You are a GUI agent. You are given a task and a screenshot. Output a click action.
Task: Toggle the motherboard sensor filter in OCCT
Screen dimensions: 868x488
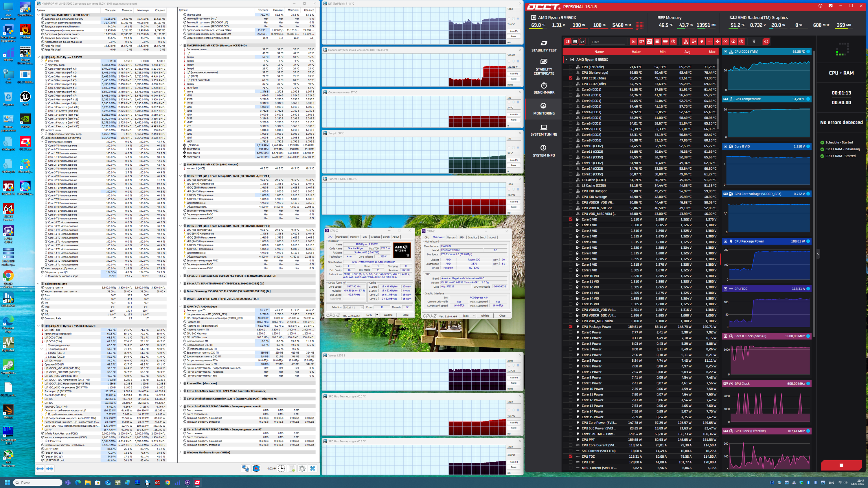click(649, 41)
